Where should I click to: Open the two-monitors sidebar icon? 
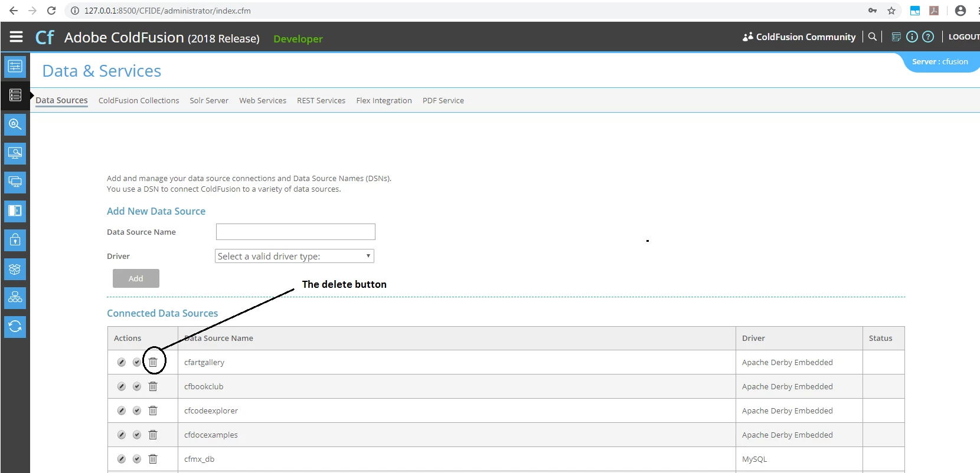[x=15, y=182]
